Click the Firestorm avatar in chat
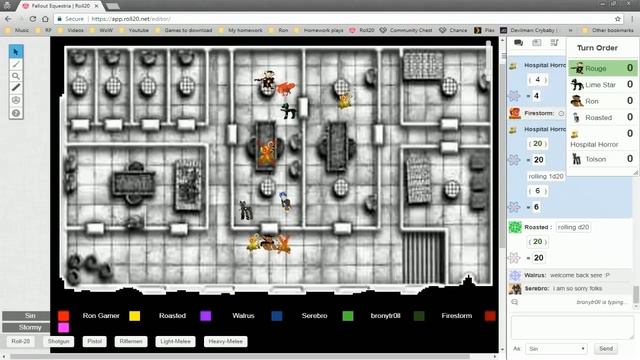The height and width of the screenshot is (360, 640). (515, 113)
